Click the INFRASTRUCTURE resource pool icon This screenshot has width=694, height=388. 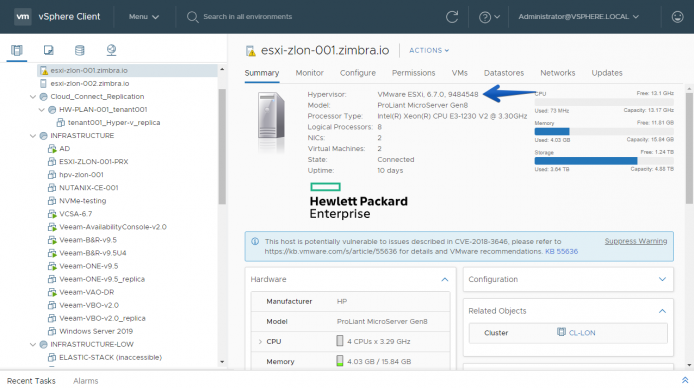[x=43, y=135]
